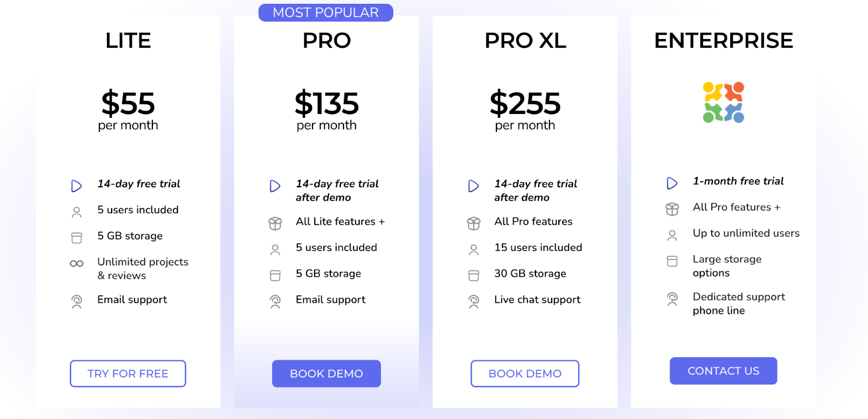Click BOOK DEMO under the Pro plan
Image resolution: width=868 pixels, height=419 pixels.
point(326,373)
